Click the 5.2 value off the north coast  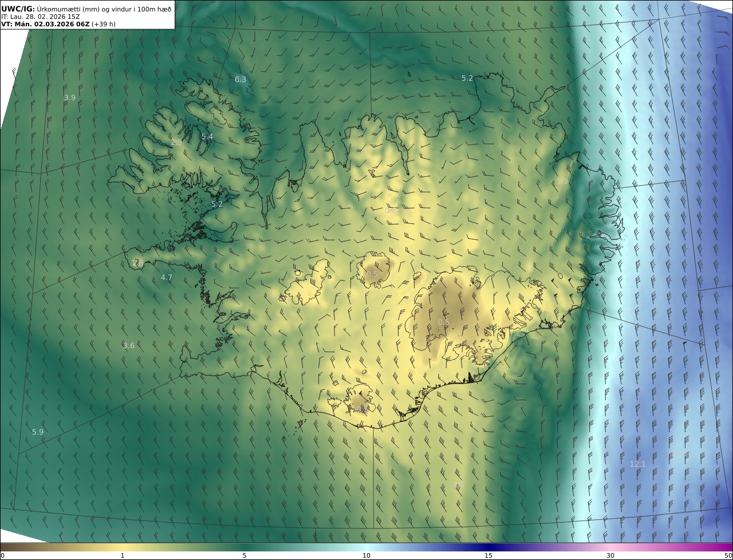pyautogui.click(x=467, y=78)
